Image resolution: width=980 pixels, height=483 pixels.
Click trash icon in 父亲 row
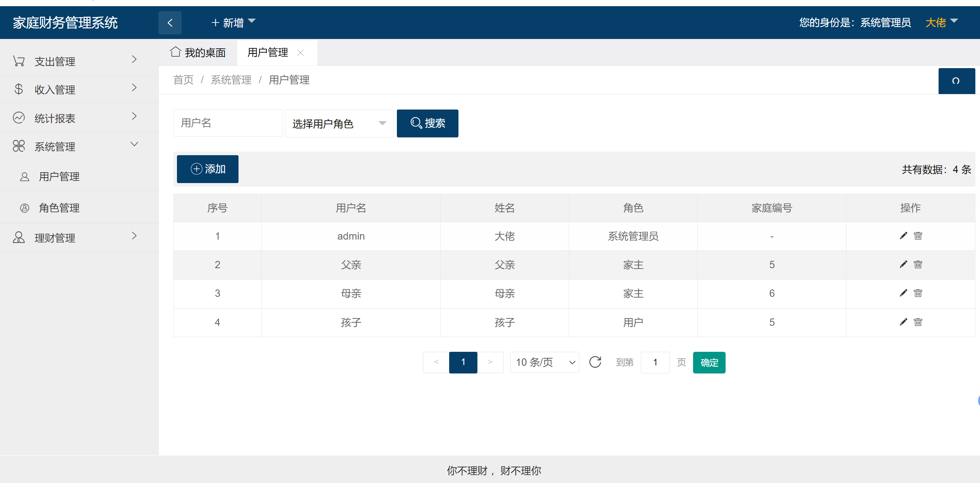pyautogui.click(x=918, y=264)
